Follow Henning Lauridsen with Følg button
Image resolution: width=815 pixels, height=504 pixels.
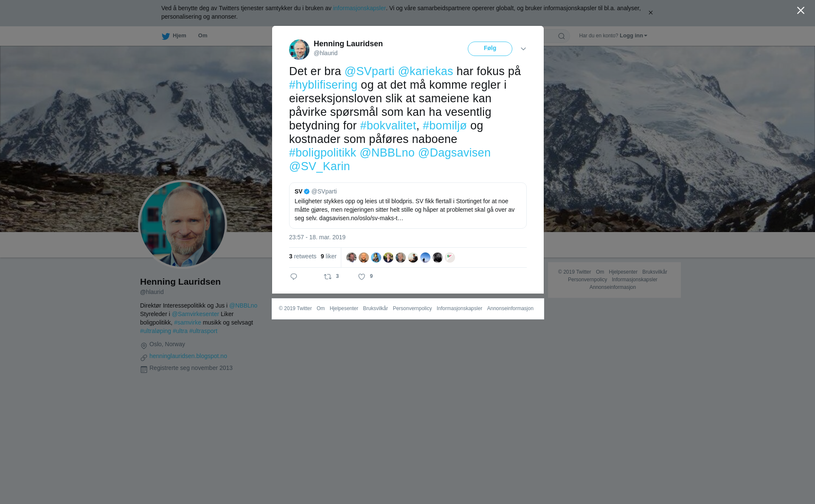tap(490, 49)
